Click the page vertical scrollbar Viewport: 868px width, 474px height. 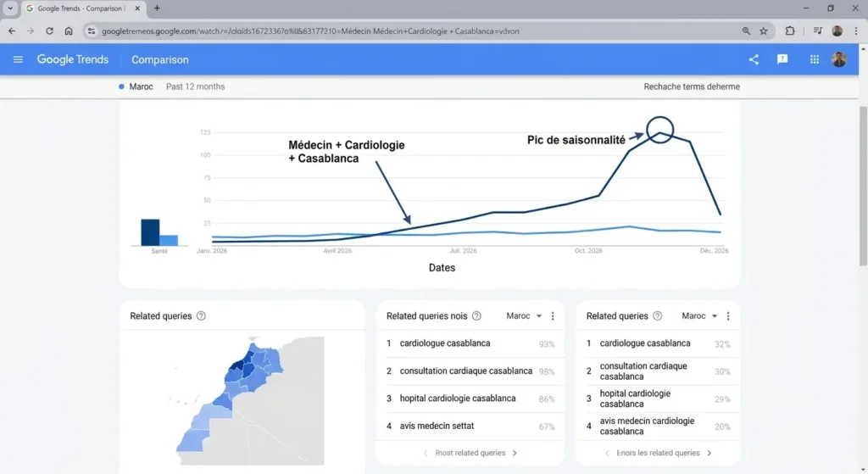coord(863,186)
